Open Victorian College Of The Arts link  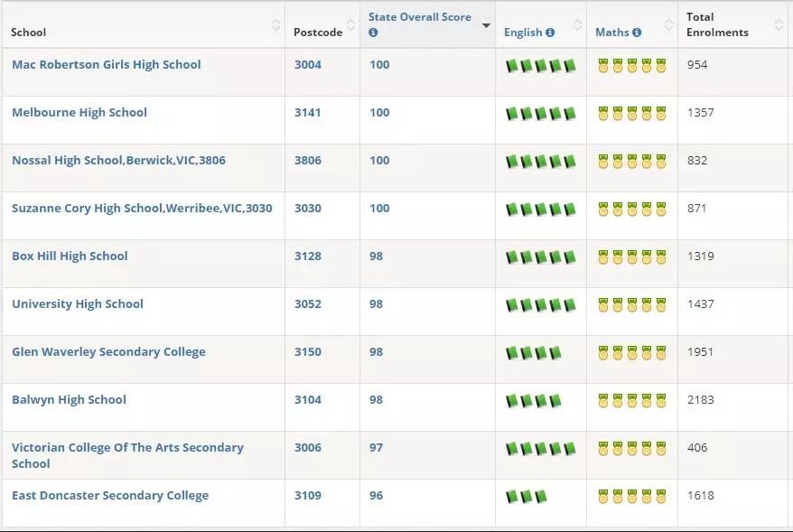pyautogui.click(x=127, y=455)
